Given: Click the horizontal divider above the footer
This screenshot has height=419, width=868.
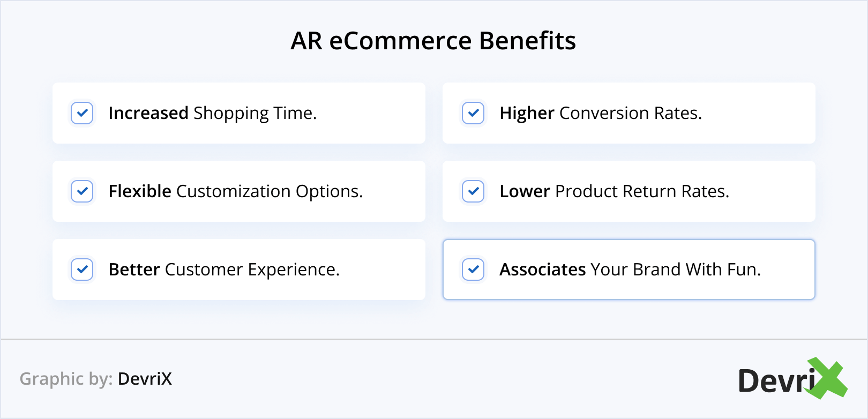Looking at the screenshot, I should pos(434,339).
